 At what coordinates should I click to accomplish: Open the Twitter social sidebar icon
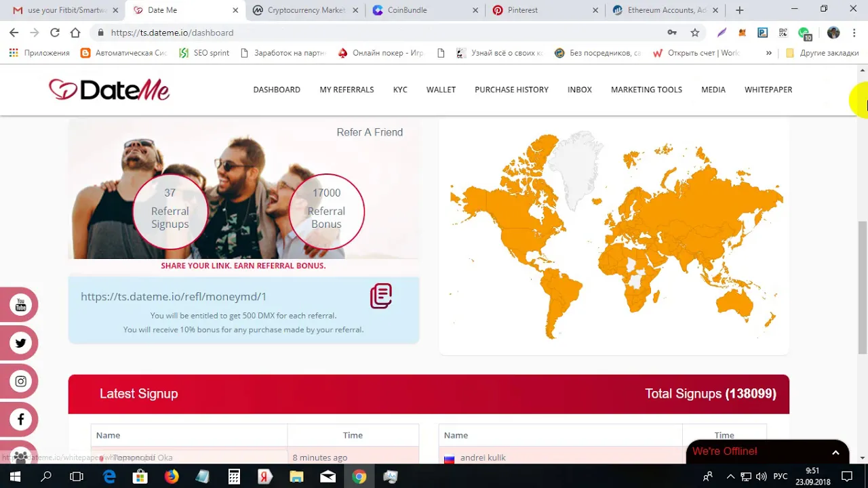pyautogui.click(x=20, y=343)
